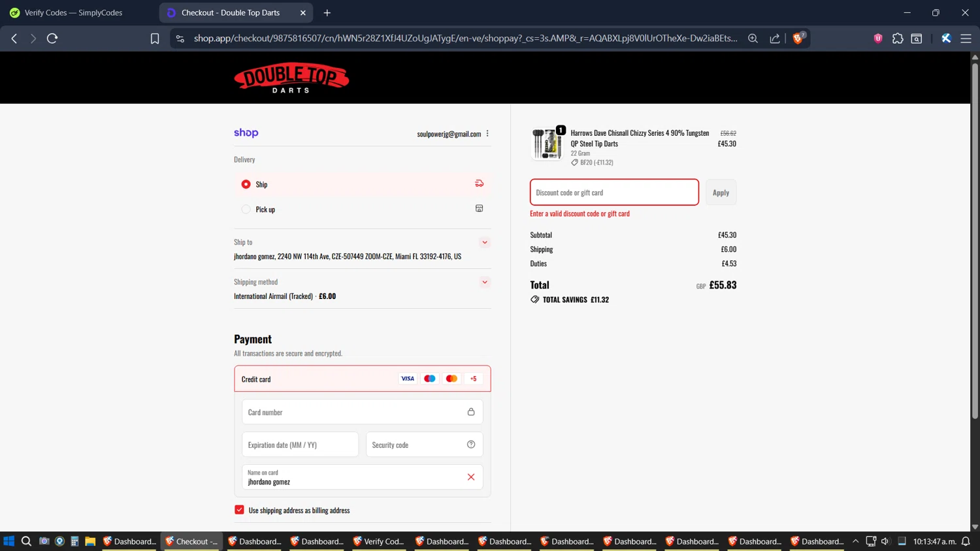Click the BF20 discount tag
The image size is (980, 551).
(x=593, y=163)
